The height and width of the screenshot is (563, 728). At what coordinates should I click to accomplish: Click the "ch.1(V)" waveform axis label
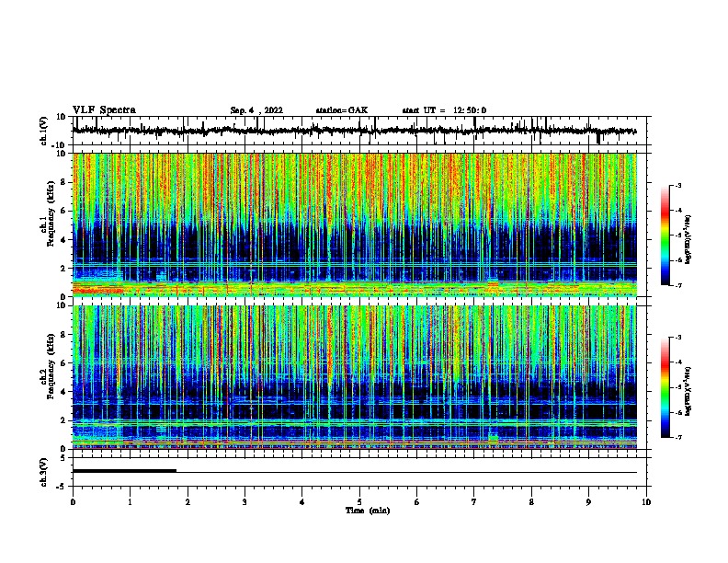(44, 131)
